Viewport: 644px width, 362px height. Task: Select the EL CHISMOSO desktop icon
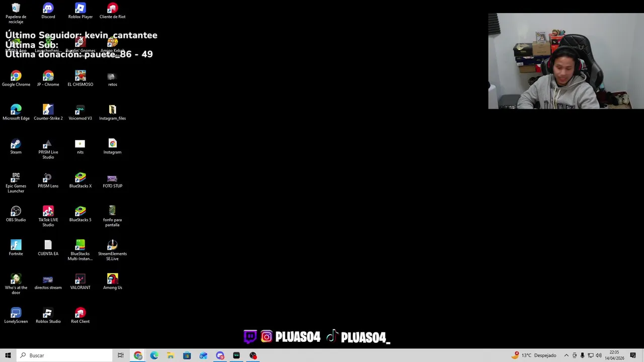tap(80, 79)
